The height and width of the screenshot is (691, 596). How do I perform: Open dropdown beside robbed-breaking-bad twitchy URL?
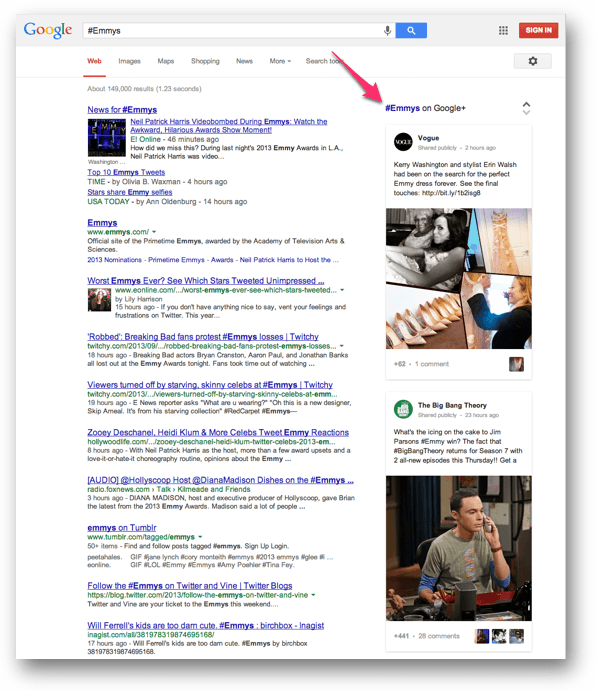pyautogui.click(x=342, y=346)
